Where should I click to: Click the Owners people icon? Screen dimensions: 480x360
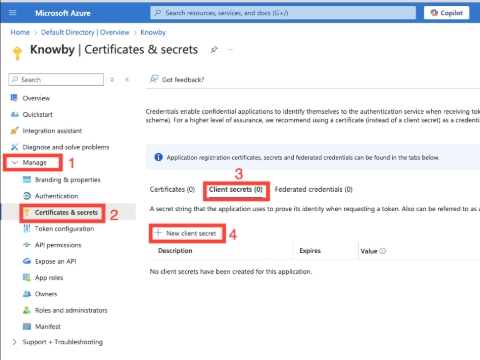(x=27, y=294)
